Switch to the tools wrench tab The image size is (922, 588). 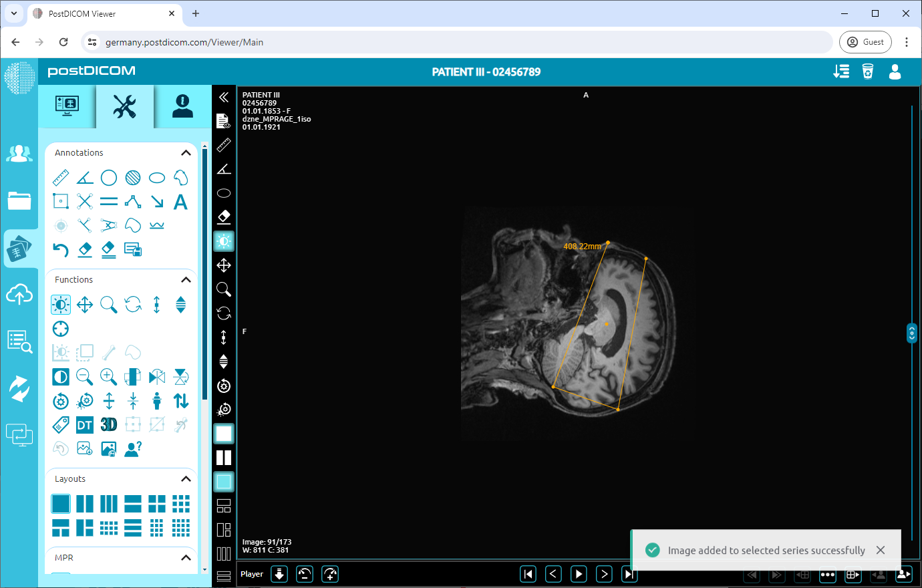tap(125, 106)
